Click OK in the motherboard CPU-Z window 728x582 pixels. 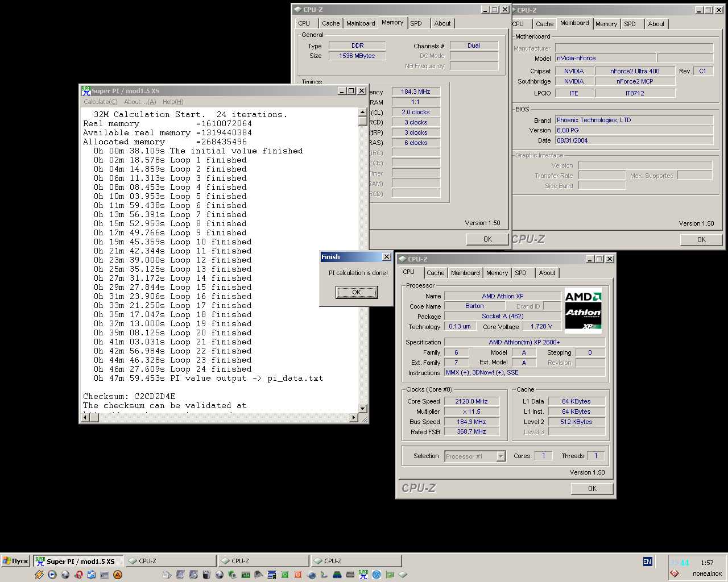point(701,240)
